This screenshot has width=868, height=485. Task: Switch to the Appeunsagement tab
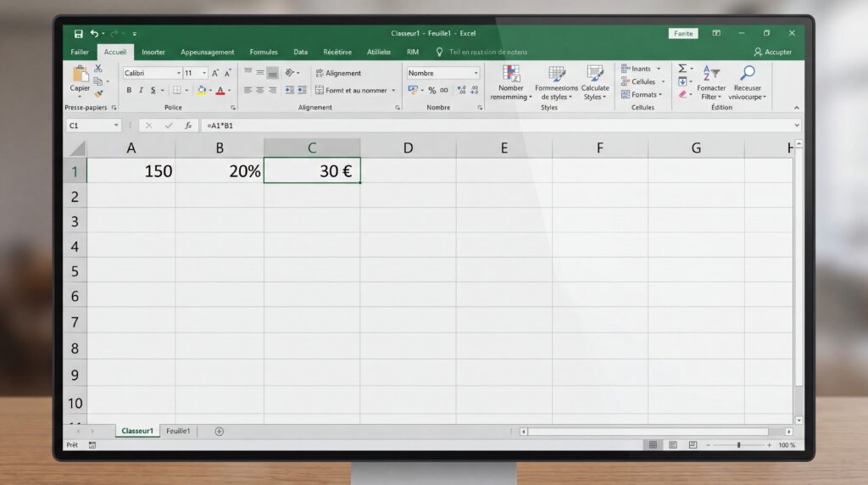(208, 52)
